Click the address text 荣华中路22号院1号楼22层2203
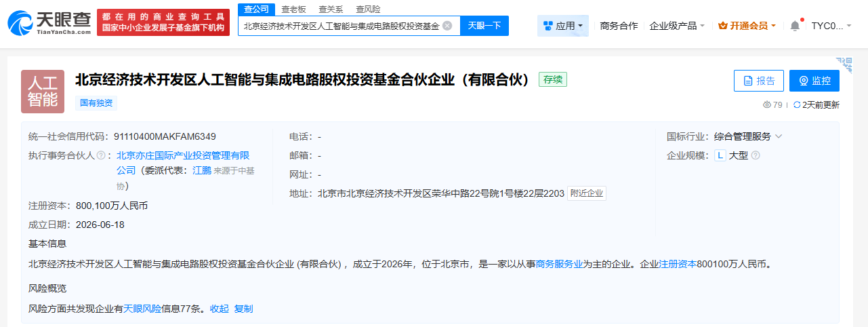 pyautogui.click(x=498, y=193)
